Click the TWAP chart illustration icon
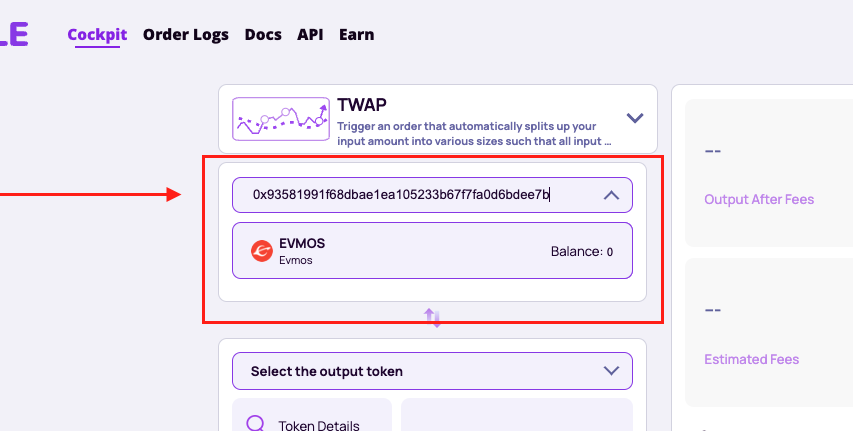The image size is (853, 431). point(281,119)
